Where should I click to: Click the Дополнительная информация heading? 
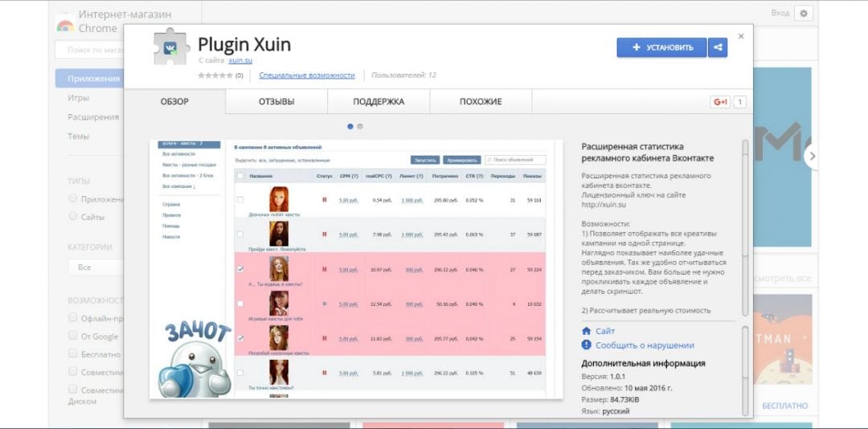(643, 363)
